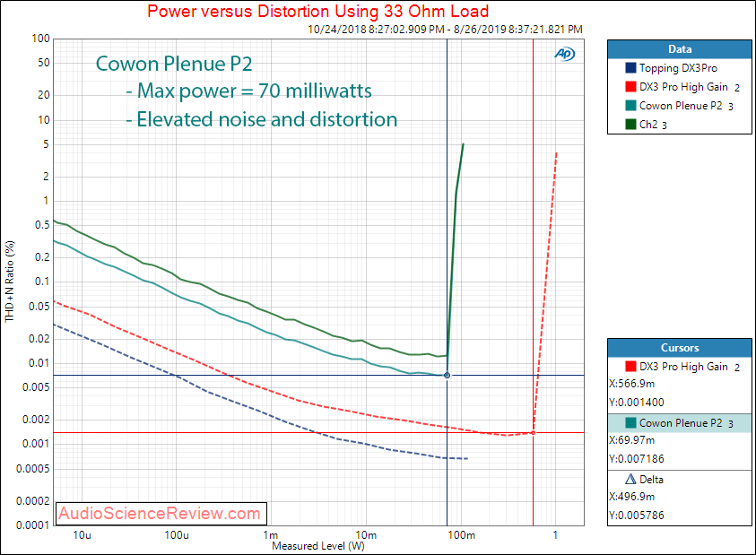Click the large Cowon Plenue P2 annotation heading

174,64
